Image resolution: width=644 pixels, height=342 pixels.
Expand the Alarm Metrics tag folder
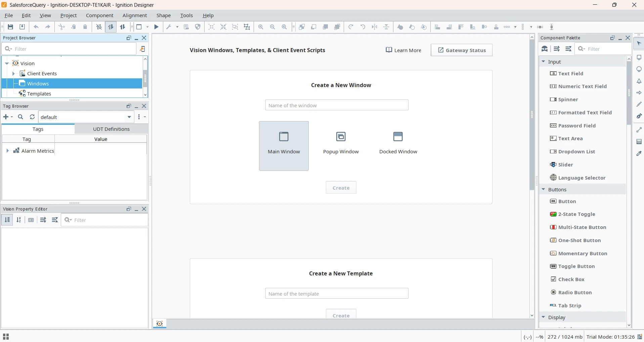click(7, 151)
